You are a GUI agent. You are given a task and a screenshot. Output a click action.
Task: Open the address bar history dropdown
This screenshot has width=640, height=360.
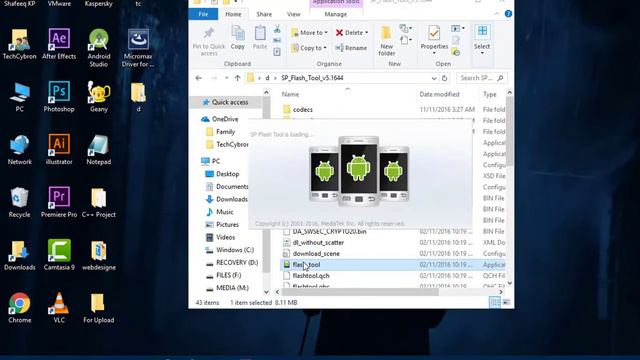[433, 78]
